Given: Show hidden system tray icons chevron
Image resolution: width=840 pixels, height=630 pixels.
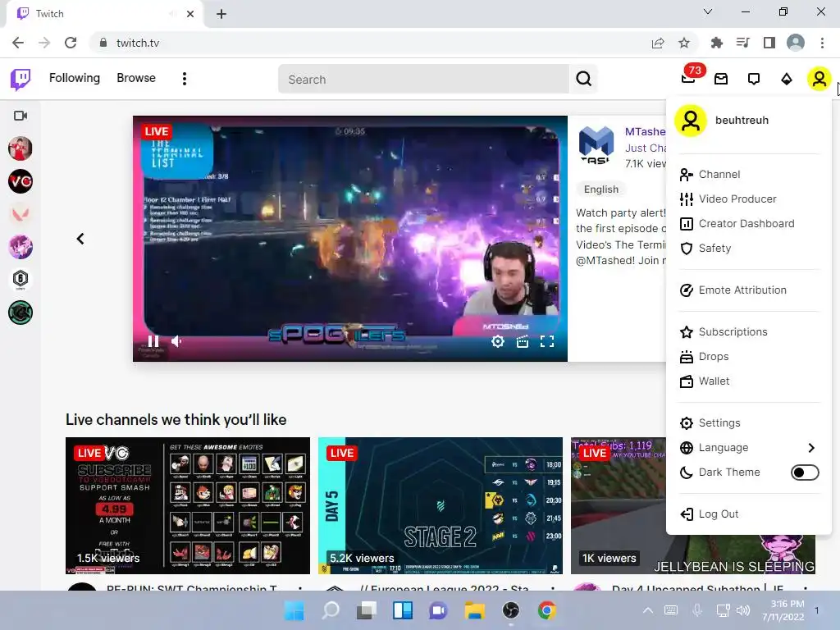Looking at the screenshot, I should 648,610.
